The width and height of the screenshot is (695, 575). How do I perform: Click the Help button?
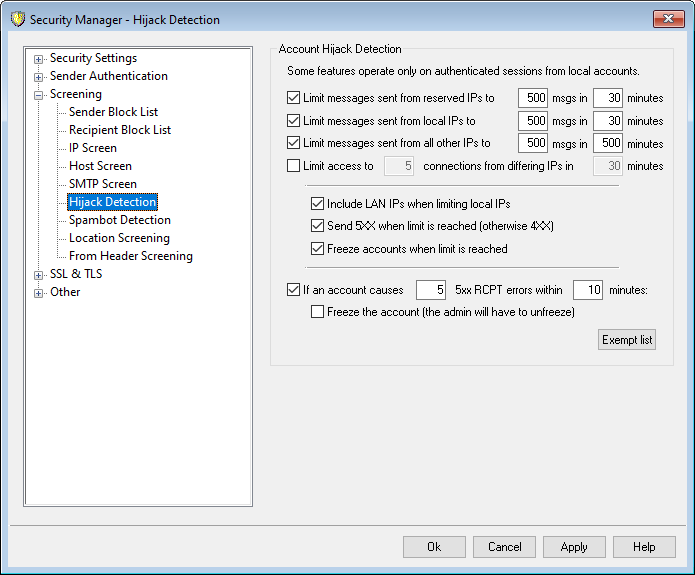[x=644, y=547]
